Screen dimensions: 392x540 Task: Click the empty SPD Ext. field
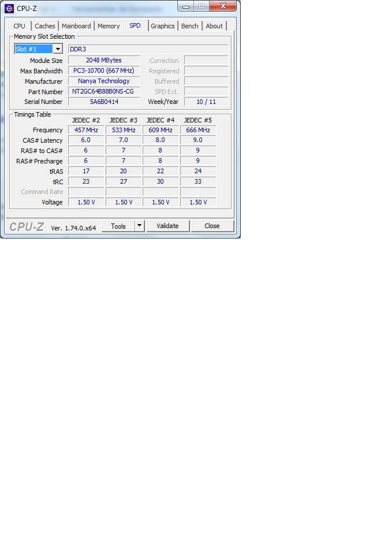pos(206,91)
